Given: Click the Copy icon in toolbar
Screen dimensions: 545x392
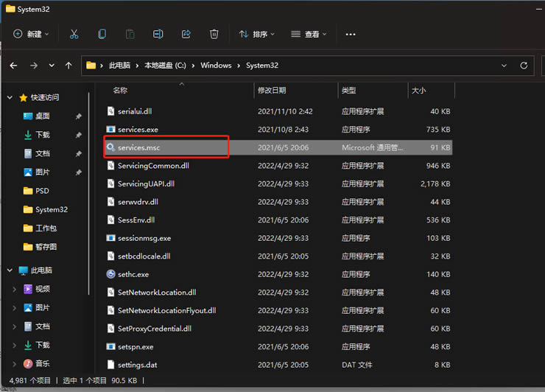Looking at the screenshot, I should 102,34.
